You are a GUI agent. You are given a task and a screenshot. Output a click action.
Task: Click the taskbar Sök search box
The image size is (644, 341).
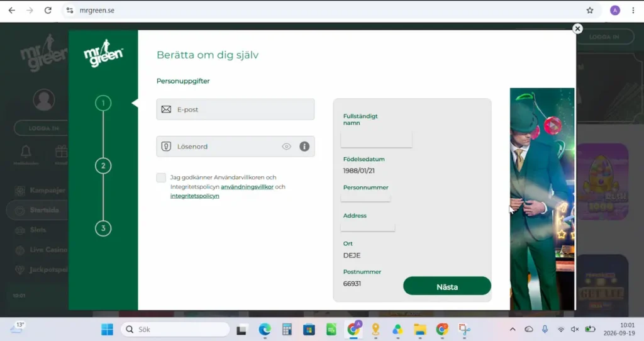(175, 329)
